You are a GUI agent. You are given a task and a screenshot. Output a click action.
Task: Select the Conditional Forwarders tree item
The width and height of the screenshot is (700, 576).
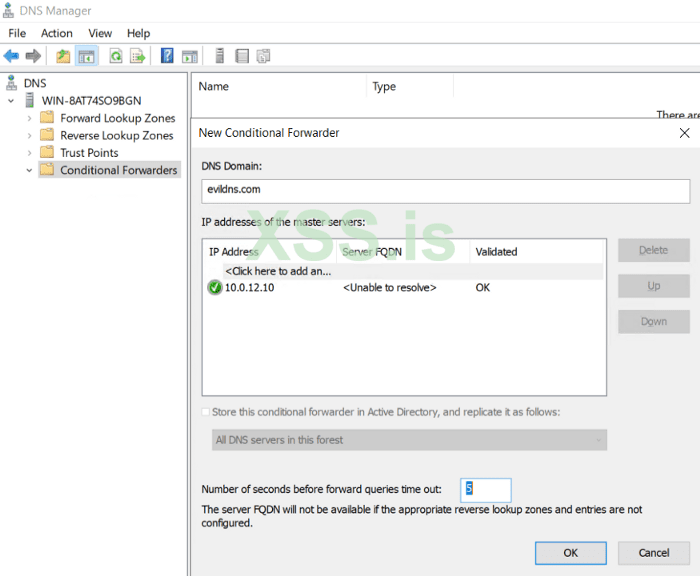tap(119, 170)
